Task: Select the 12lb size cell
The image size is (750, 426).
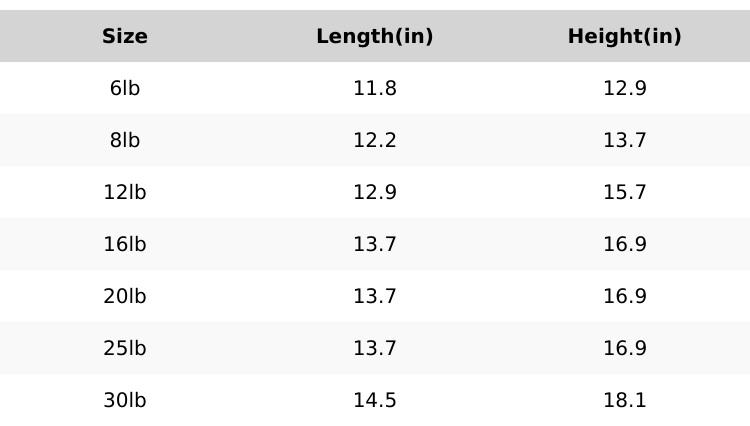Action: [x=125, y=193]
